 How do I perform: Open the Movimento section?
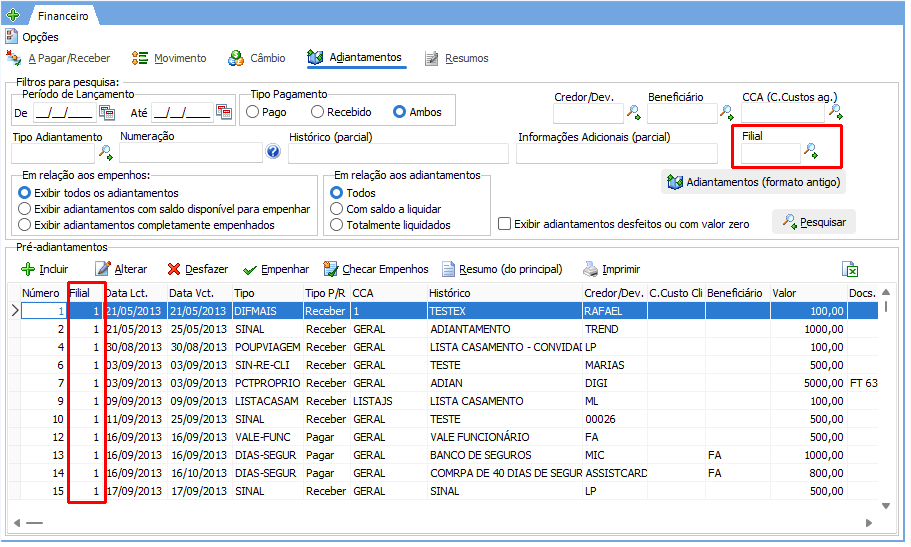(169, 58)
